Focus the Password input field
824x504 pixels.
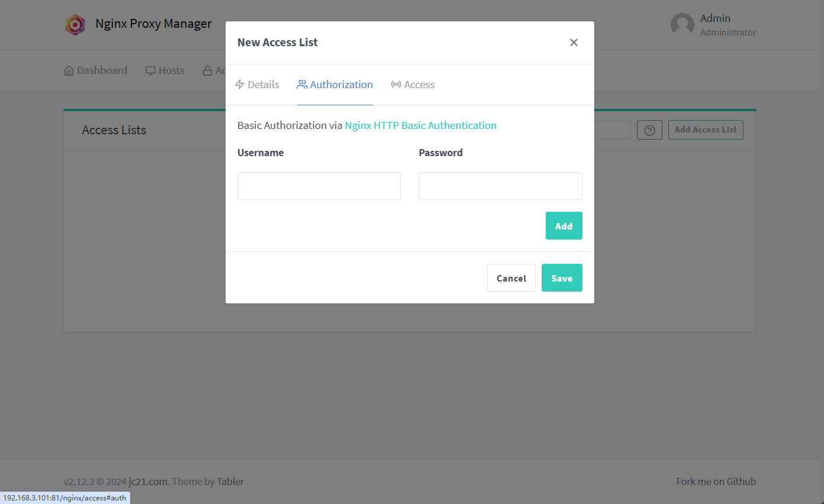tap(500, 186)
